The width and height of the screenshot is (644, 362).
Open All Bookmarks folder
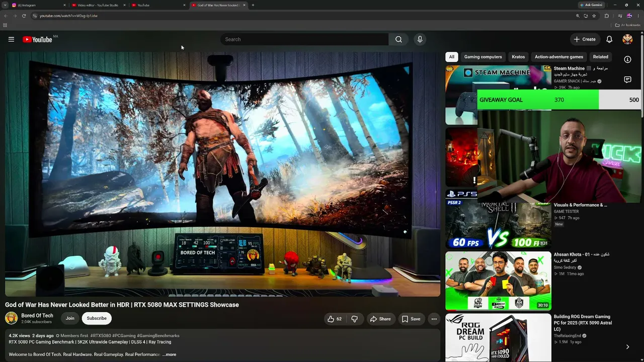click(627, 25)
